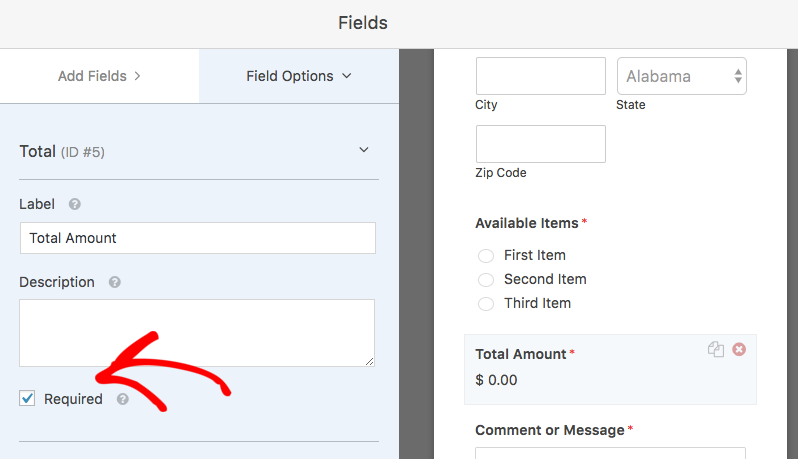Open the Alabama state dropdown

click(681, 76)
